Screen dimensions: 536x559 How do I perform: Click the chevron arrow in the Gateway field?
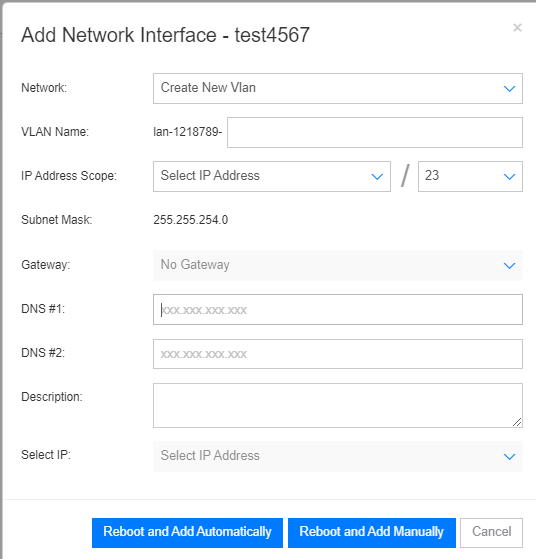(x=509, y=266)
